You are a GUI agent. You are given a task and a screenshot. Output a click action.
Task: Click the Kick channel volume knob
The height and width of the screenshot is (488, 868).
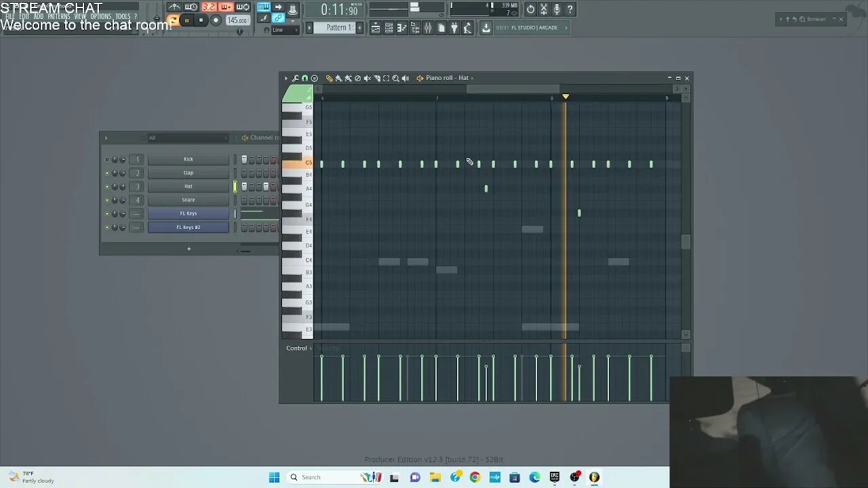123,159
